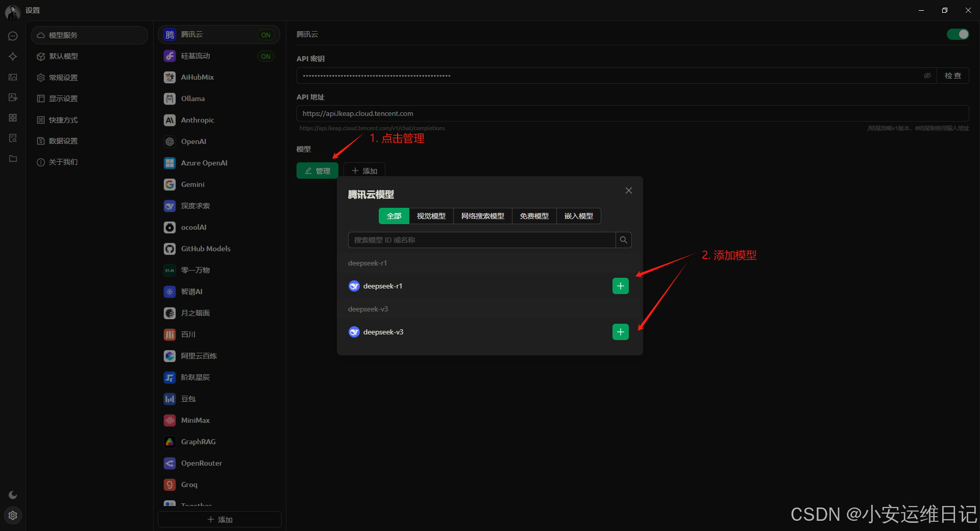980x531 pixels.
Task: Open the agents star sidebar icon
Action: pos(13,56)
